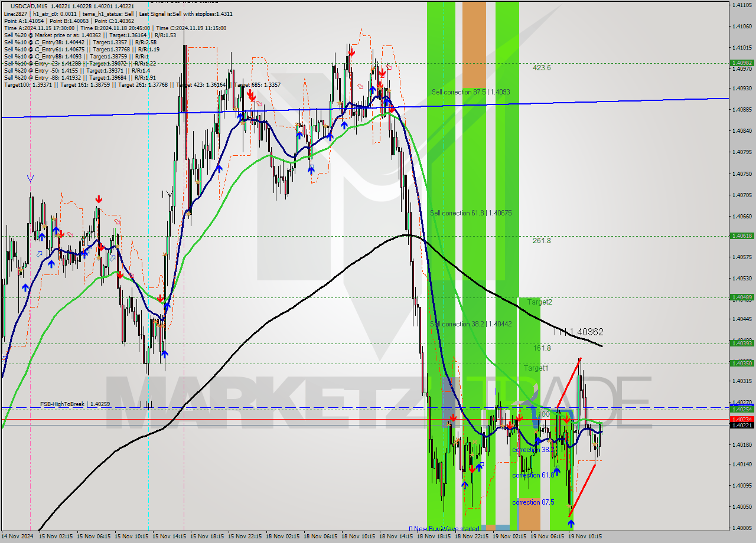Image resolution: width=756 pixels, height=543 pixels.
Task: Select the green 1.40489 price tag
Action: coord(742,297)
